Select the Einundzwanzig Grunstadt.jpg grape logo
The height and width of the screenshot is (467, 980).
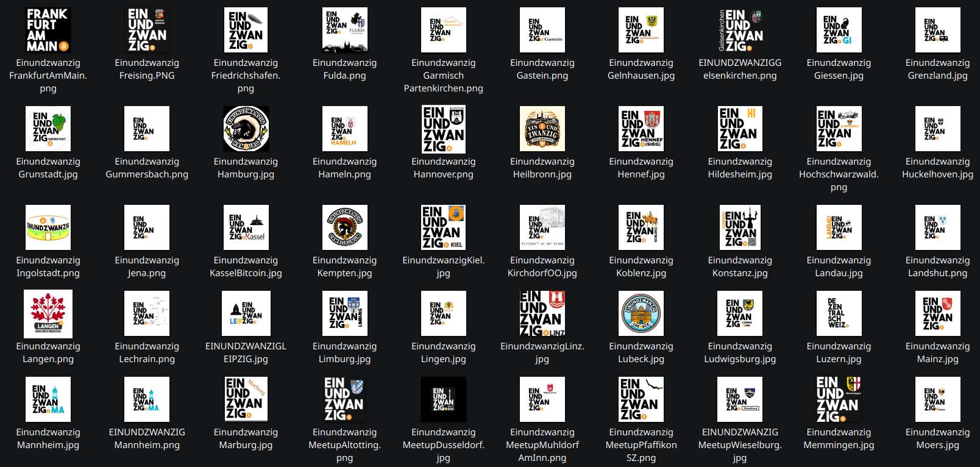48,129
